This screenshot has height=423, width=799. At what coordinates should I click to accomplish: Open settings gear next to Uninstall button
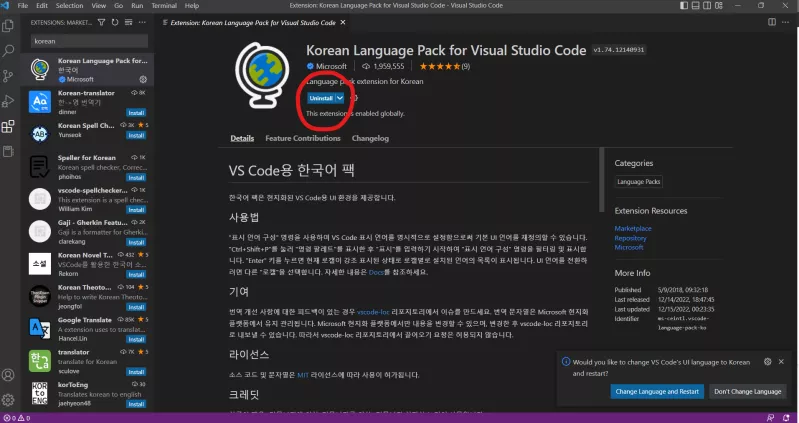click(x=355, y=98)
